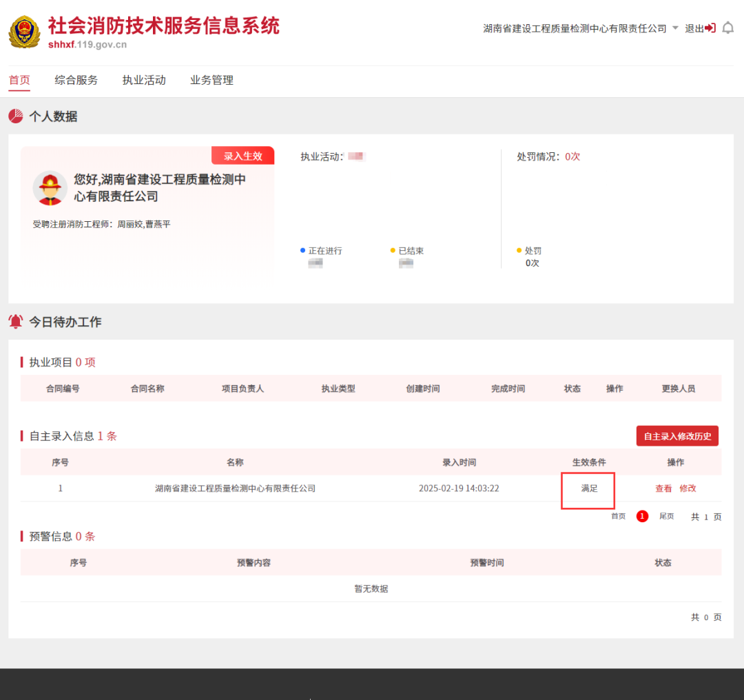Screen dimensions: 744x700
Task: Open the notification bell icon
Action: pos(727,28)
